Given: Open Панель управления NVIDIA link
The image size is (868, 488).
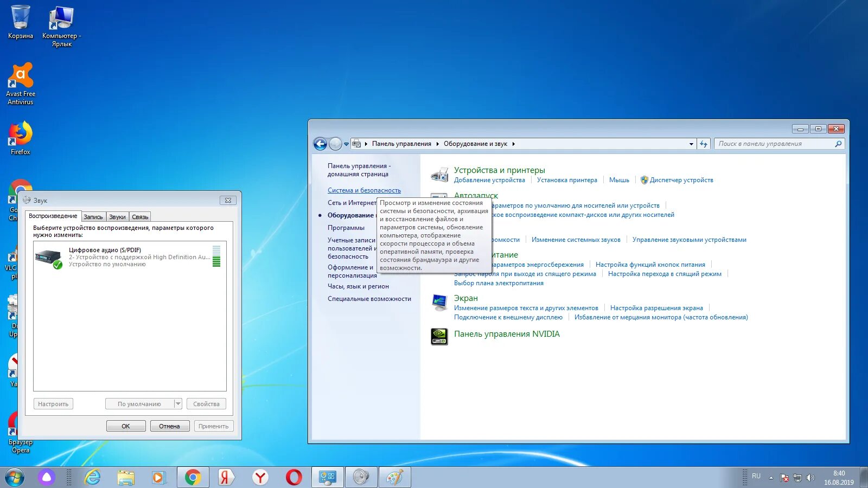Looking at the screenshot, I should (507, 334).
